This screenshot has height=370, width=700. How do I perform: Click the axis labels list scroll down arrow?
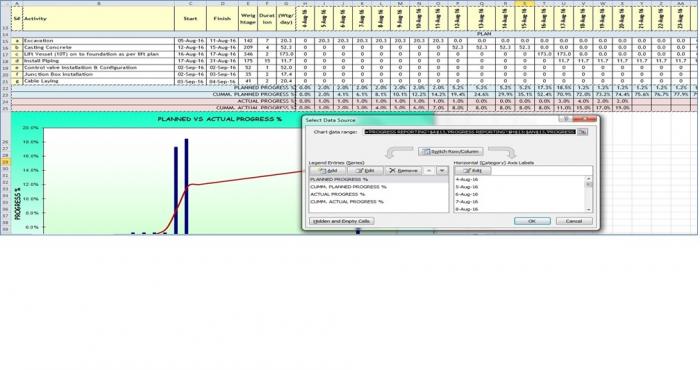tap(589, 209)
